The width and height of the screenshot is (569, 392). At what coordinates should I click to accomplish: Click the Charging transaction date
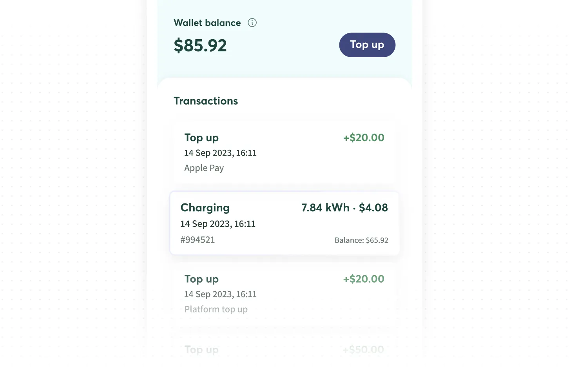(217, 224)
